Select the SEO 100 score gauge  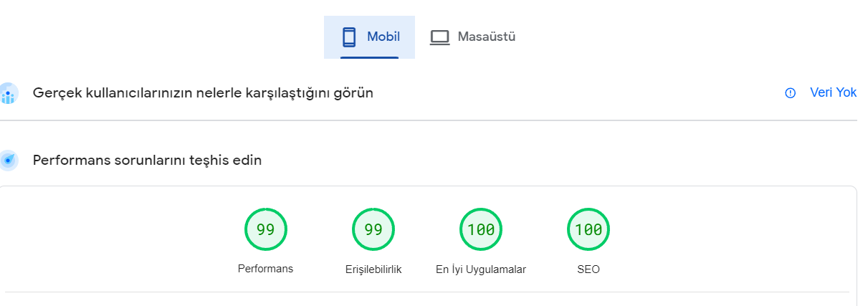tap(588, 229)
